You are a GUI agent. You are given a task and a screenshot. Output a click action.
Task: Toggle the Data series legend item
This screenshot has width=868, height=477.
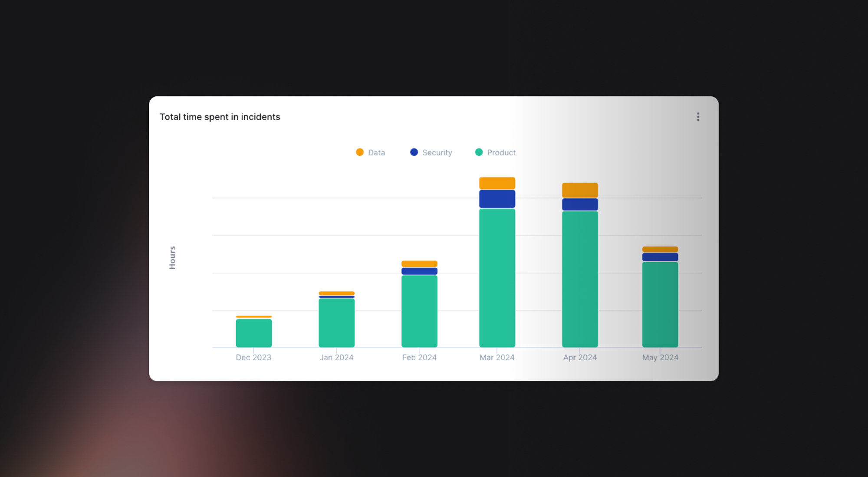[376, 152]
